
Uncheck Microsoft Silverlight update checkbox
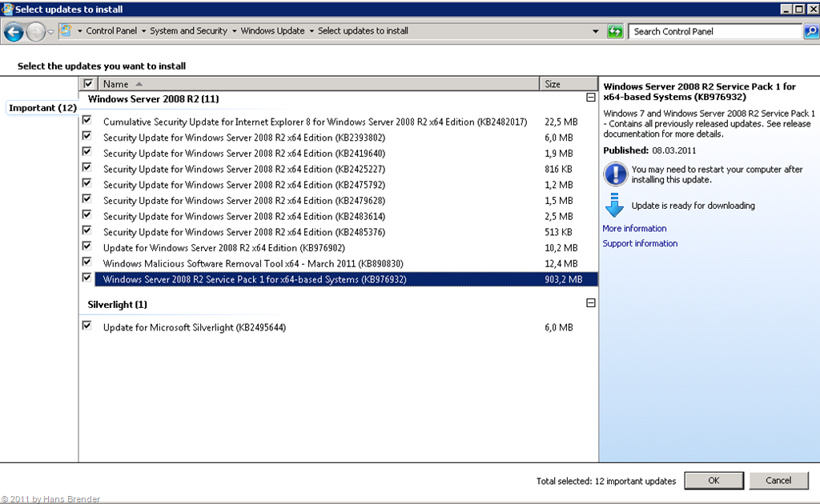(86, 326)
